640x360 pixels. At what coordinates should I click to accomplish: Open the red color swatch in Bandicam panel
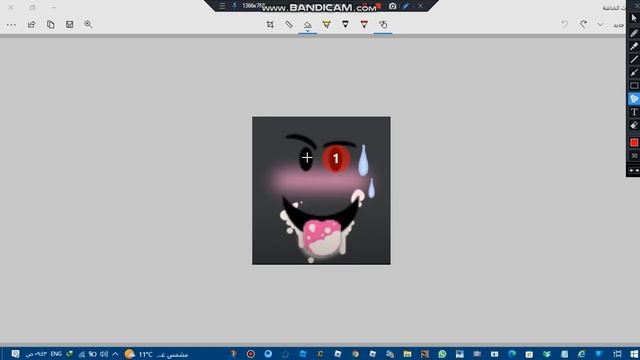(634, 142)
